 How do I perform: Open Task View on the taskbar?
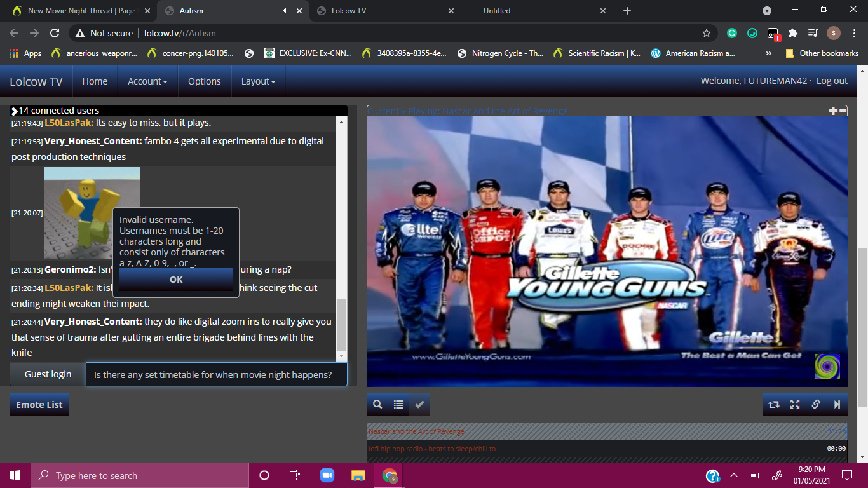(x=295, y=475)
